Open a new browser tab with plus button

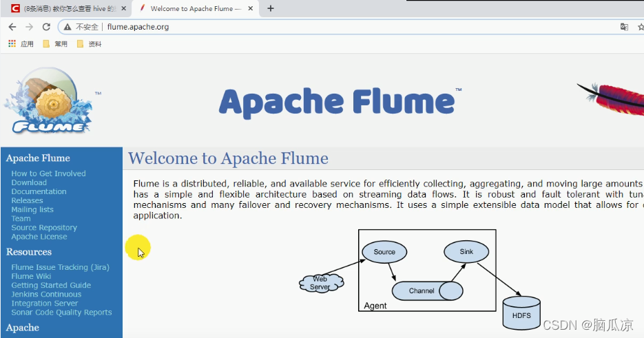[271, 8]
